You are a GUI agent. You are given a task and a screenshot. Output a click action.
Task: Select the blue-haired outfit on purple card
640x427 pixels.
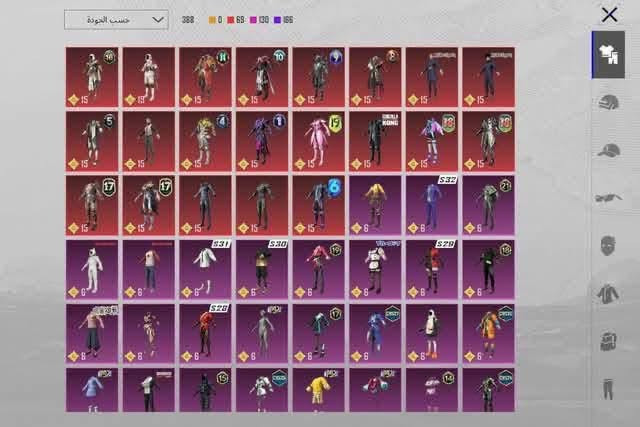(375, 334)
